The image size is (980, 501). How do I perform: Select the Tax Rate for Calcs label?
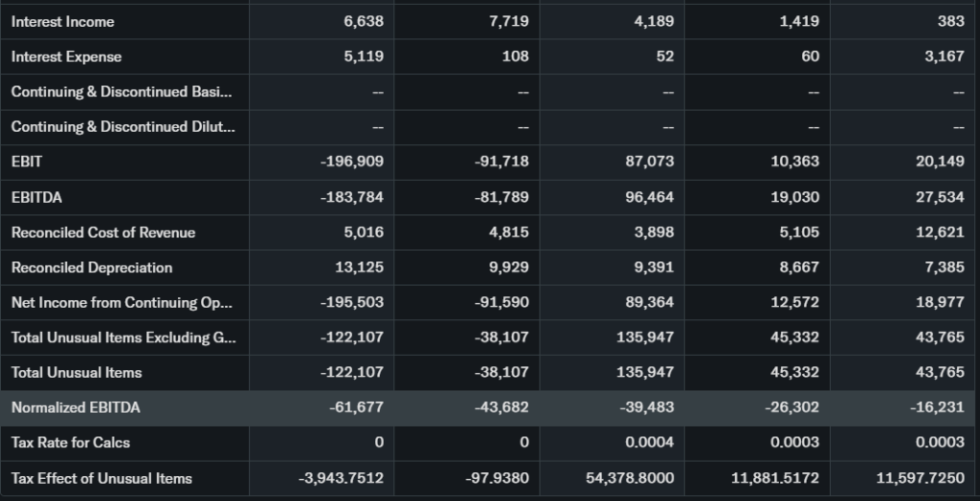[71, 443]
